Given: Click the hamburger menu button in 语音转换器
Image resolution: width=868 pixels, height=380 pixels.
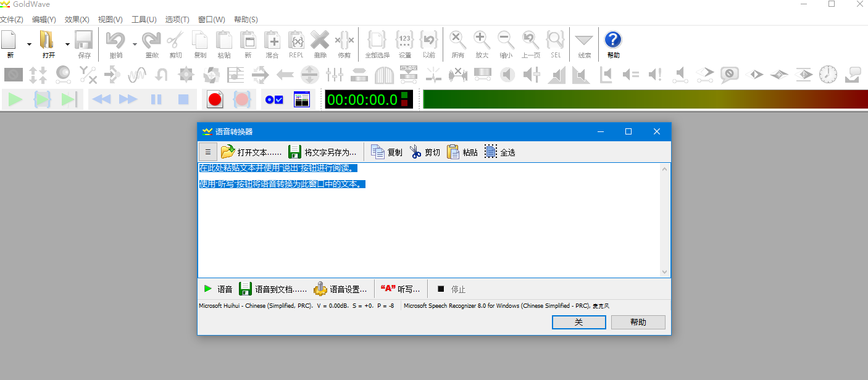Looking at the screenshot, I should (207, 152).
